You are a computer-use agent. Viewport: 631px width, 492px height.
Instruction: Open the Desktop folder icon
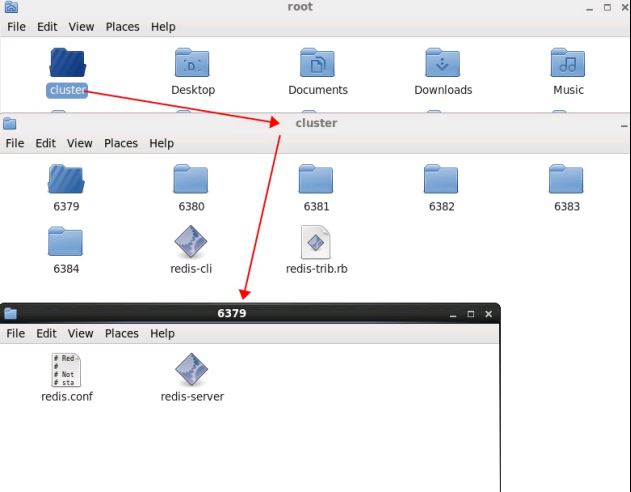coord(192,62)
